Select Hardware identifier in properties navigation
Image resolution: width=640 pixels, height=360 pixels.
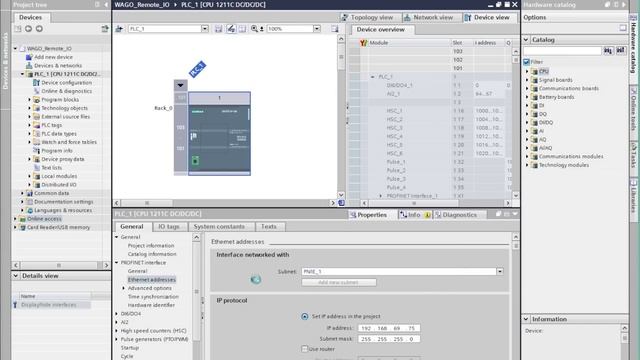[151, 305]
